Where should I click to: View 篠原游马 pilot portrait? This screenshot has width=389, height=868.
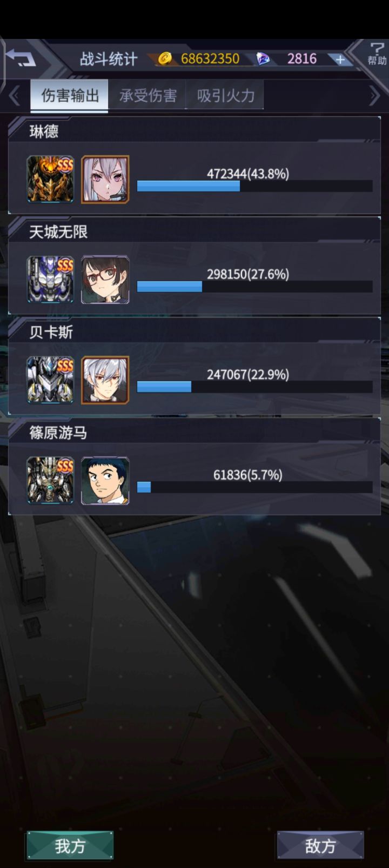[x=105, y=480]
